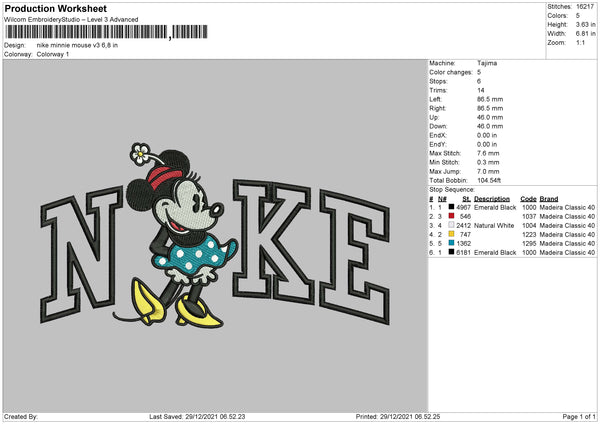
Task: Click thread code 1223
Action: pyautogui.click(x=529, y=235)
